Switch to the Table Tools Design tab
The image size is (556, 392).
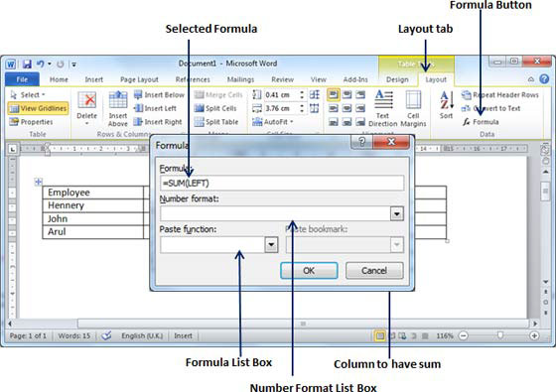pos(397,79)
